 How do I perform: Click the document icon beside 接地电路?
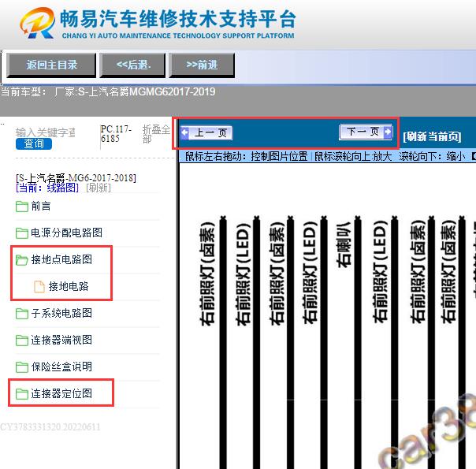tap(39, 287)
